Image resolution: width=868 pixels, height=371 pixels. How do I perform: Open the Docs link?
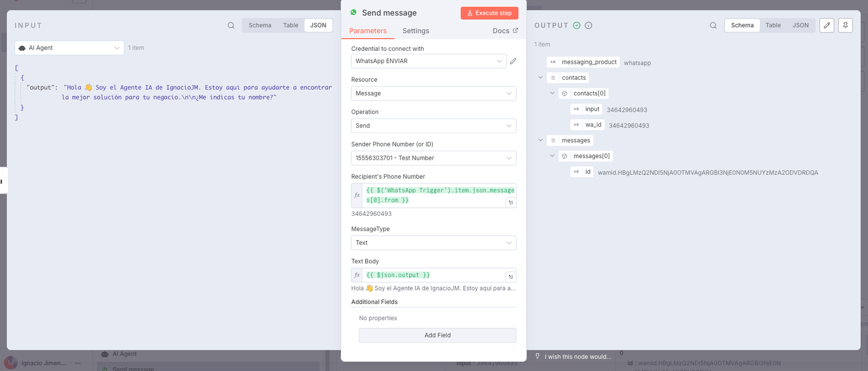pos(505,31)
